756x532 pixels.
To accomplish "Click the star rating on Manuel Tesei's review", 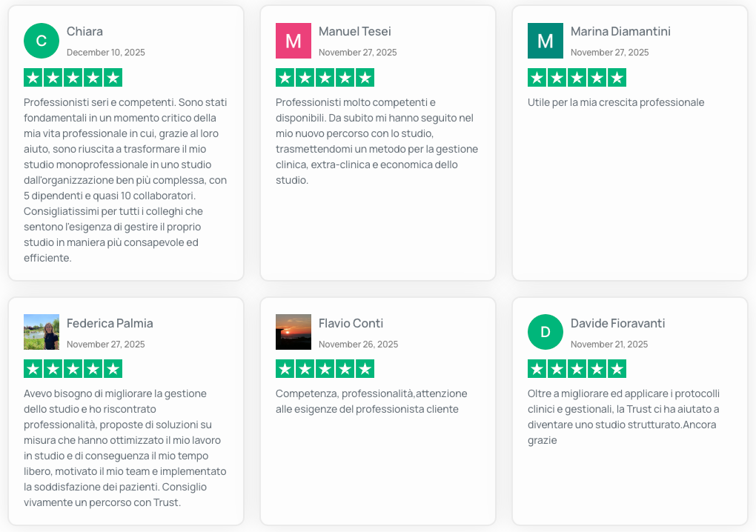I will (x=325, y=78).
